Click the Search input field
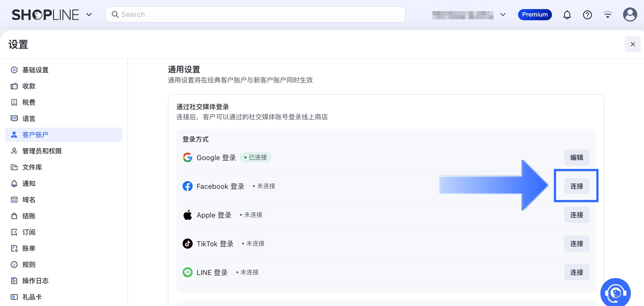The image size is (644, 306). tap(255, 14)
